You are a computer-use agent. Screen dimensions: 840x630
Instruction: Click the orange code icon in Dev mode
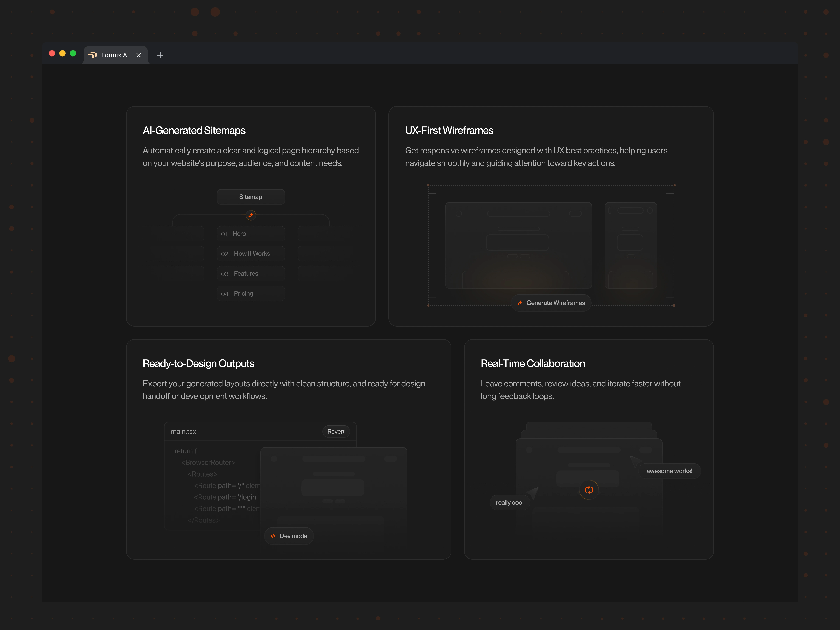pyautogui.click(x=273, y=536)
